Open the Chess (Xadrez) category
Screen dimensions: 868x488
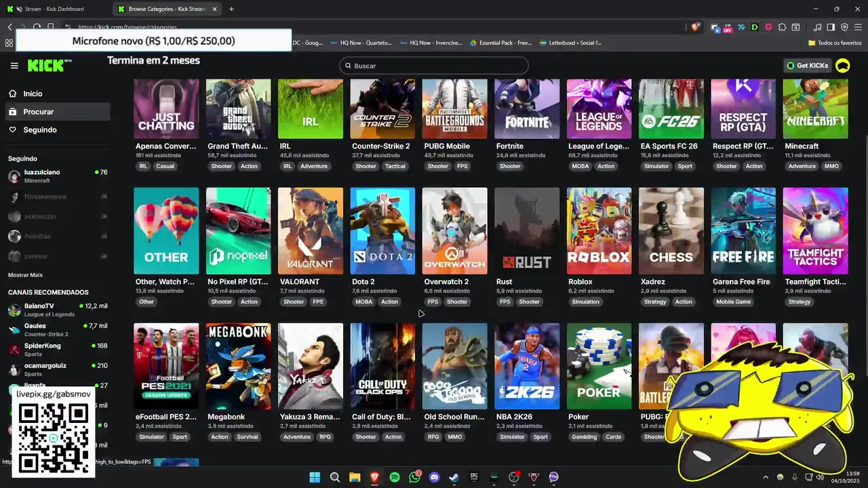(671, 231)
